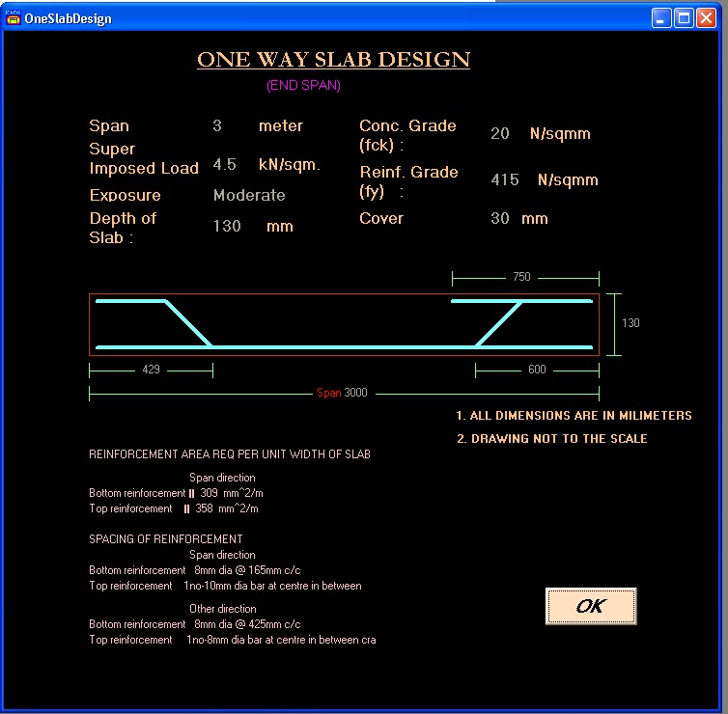The width and height of the screenshot is (728, 714).
Task: Click the 429 dimension label
Action: (x=151, y=370)
